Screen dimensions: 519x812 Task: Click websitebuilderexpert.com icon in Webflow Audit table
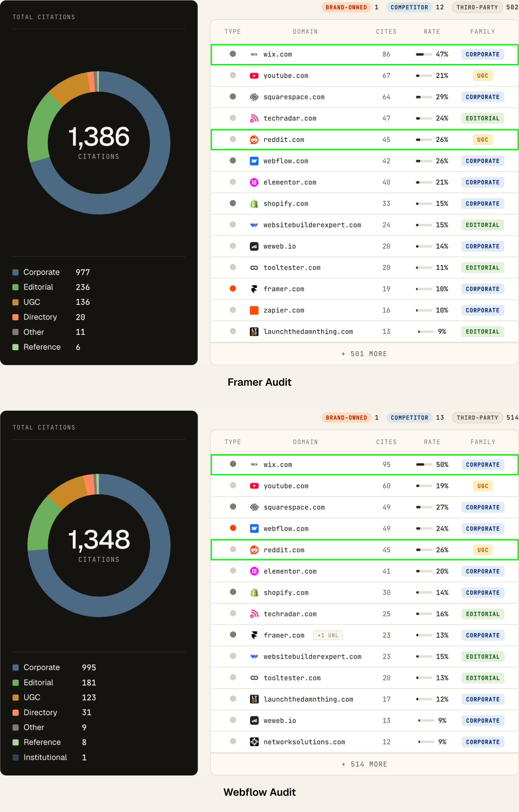[254, 656]
